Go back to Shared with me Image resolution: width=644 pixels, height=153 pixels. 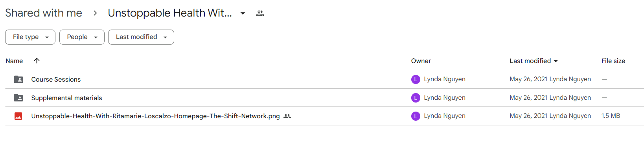point(44,13)
